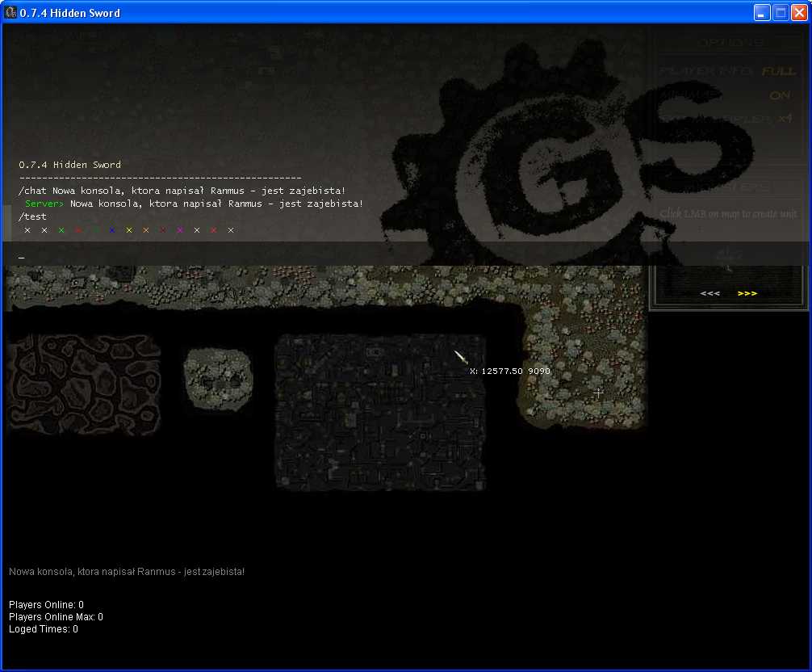Toggle the Player Info FULL setting
This screenshot has width=812, height=672.
778,71
